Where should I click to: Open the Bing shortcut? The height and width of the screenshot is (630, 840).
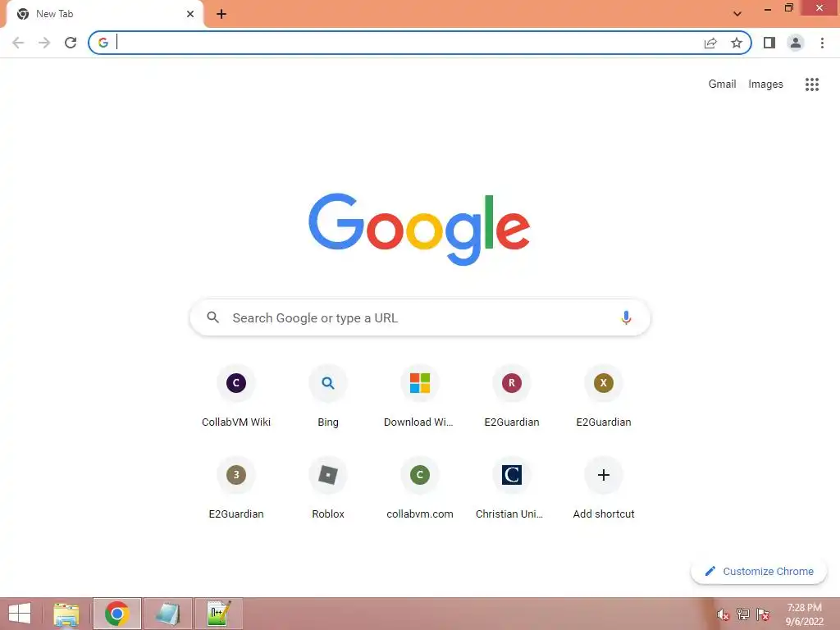(x=328, y=396)
